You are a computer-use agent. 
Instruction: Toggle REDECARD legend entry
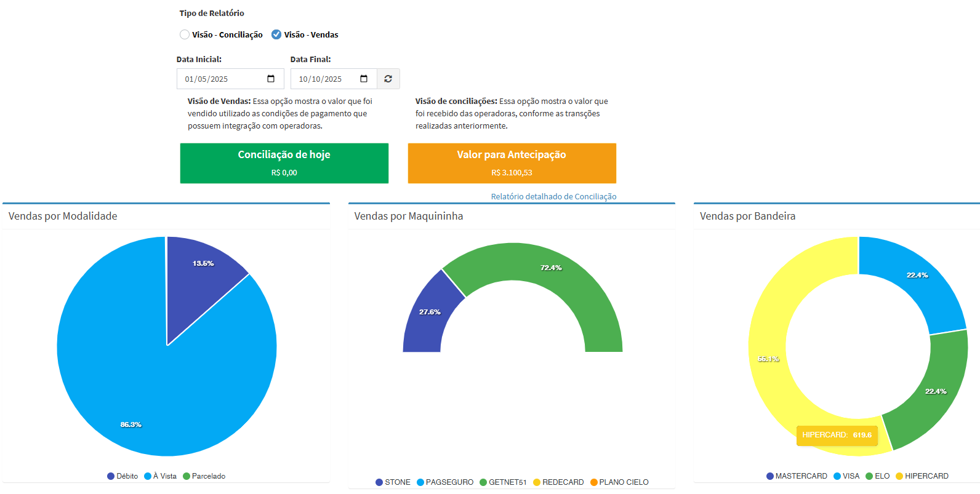(x=558, y=482)
